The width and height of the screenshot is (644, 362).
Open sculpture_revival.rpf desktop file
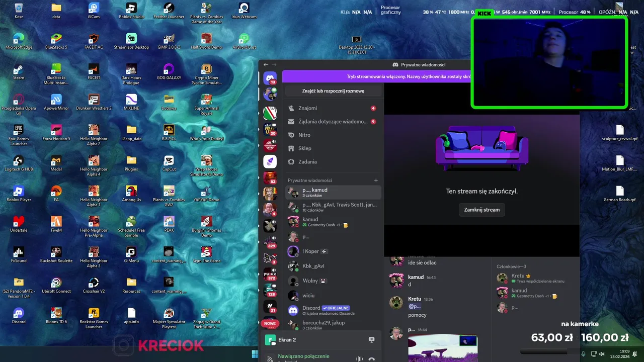tap(619, 133)
